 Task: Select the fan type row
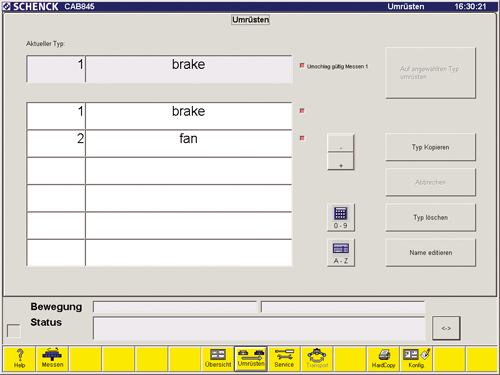[159, 143]
